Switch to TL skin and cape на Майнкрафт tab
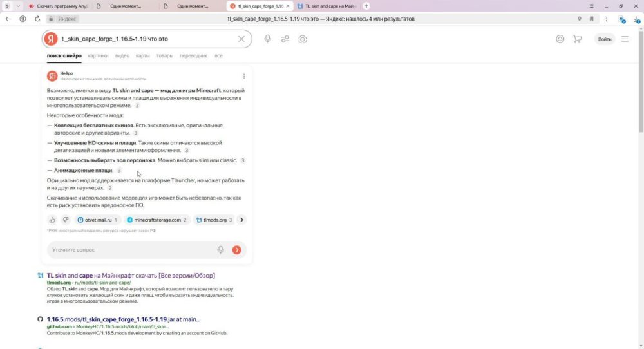The image size is (644, 349). [327, 6]
